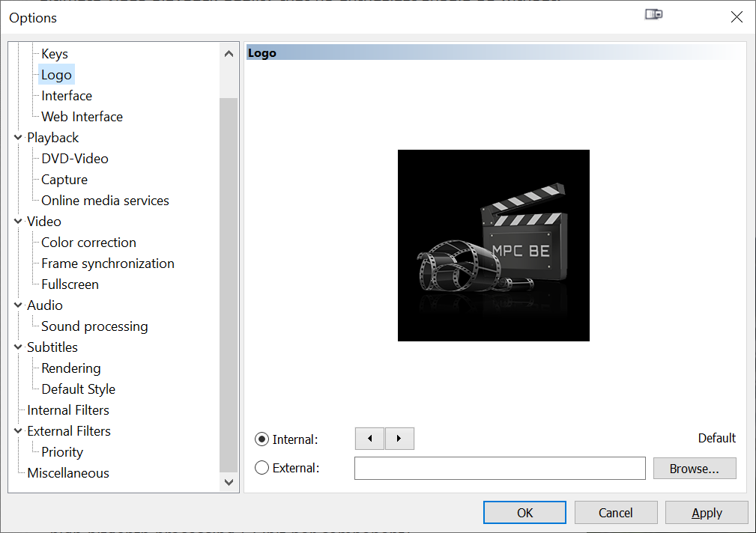Open Online media services settings
Screen dimensions: 756x533
pyautogui.click(x=105, y=201)
